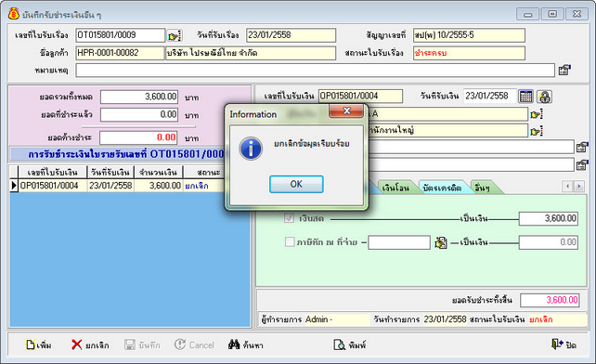Click the วันที่รับเงิน date field
This screenshot has width=596, height=364.
coord(490,96)
